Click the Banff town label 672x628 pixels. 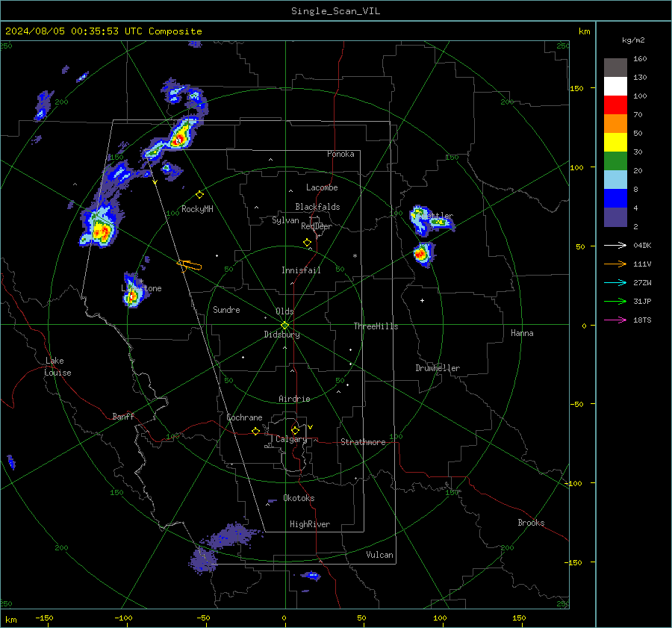pyautogui.click(x=123, y=416)
